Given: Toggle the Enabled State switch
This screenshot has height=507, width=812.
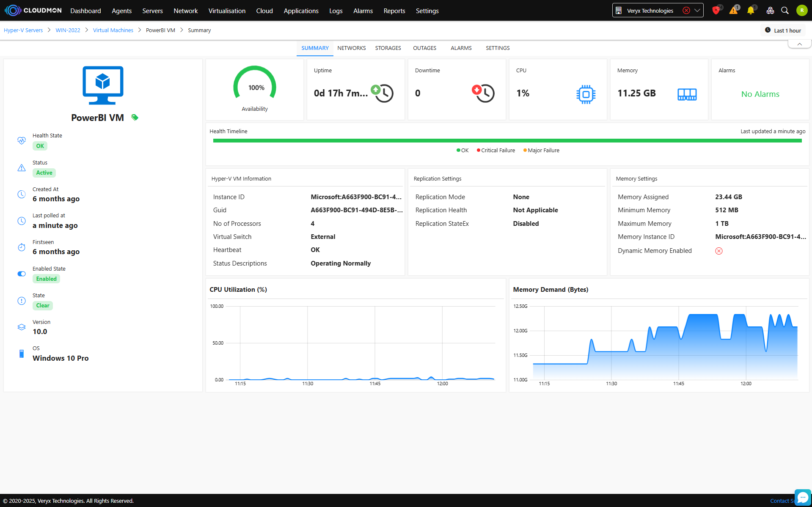Looking at the screenshot, I should (22, 274).
